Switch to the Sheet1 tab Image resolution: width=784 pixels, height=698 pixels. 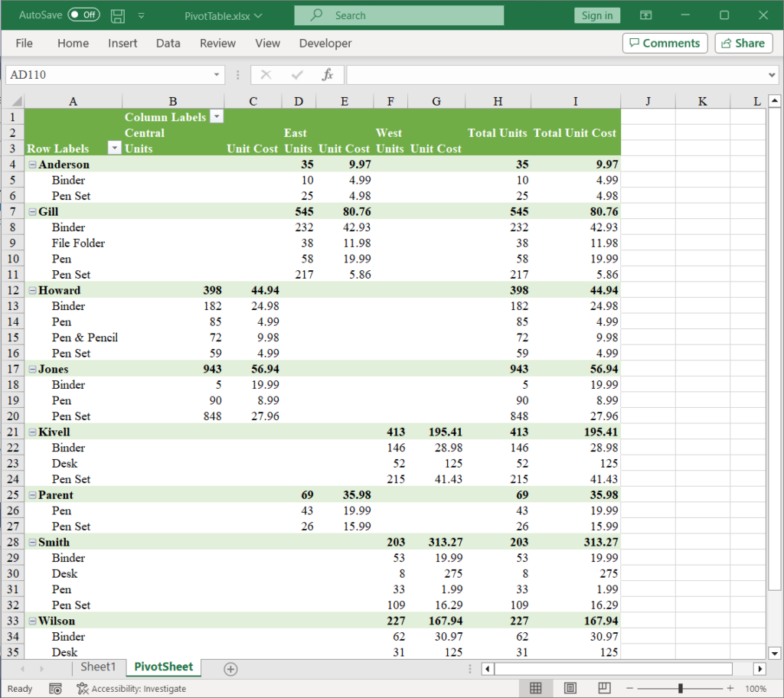pos(98,667)
